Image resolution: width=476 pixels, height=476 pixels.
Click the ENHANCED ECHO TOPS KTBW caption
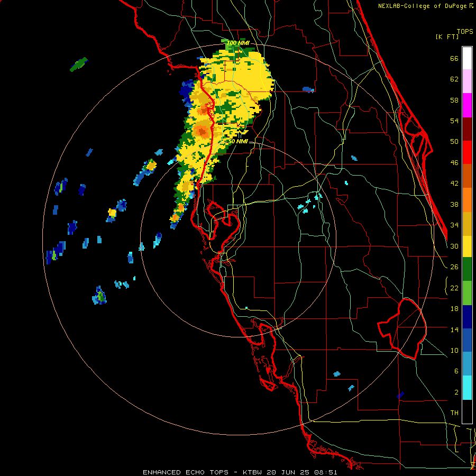[240, 472]
